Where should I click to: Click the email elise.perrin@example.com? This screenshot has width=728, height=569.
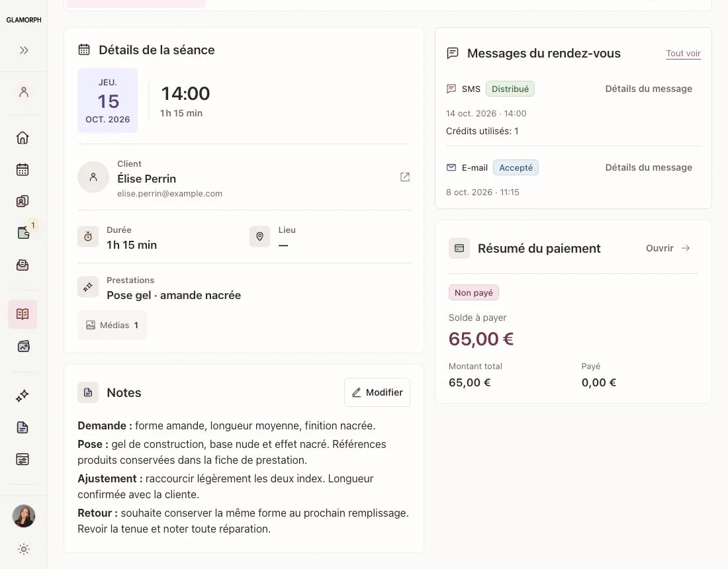(x=169, y=194)
